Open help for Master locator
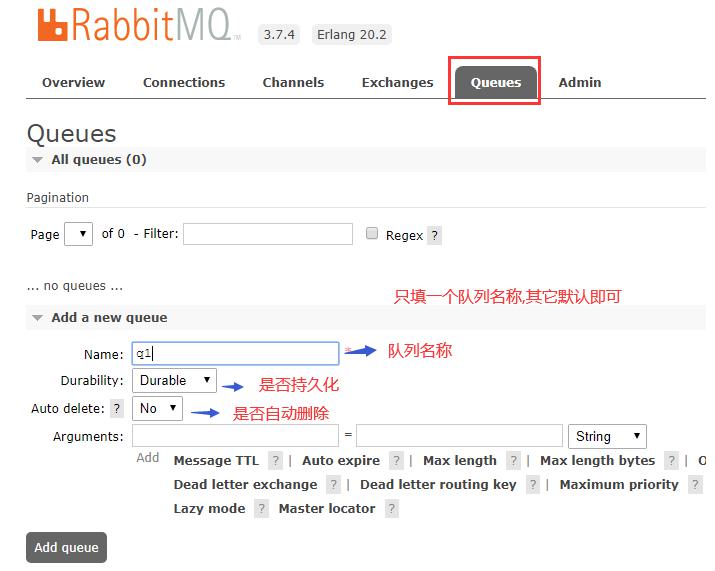The width and height of the screenshot is (715, 571). pyautogui.click(x=392, y=509)
